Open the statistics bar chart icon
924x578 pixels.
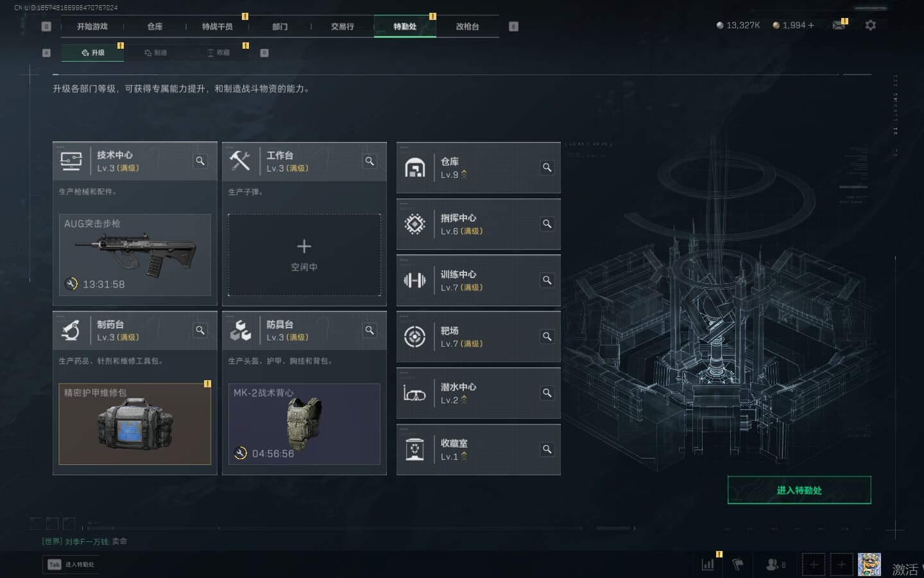point(708,565)
